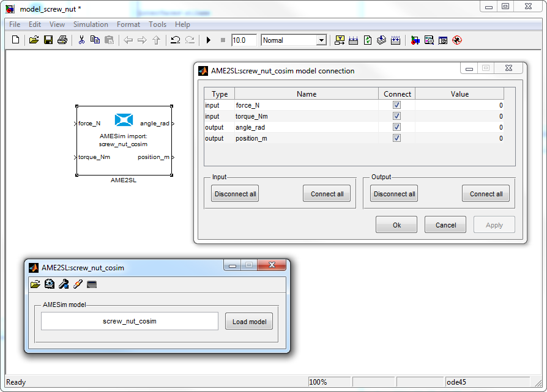
Task: Click the dark panel icon in AME2SL toolbar
Action: coord(92,284)
